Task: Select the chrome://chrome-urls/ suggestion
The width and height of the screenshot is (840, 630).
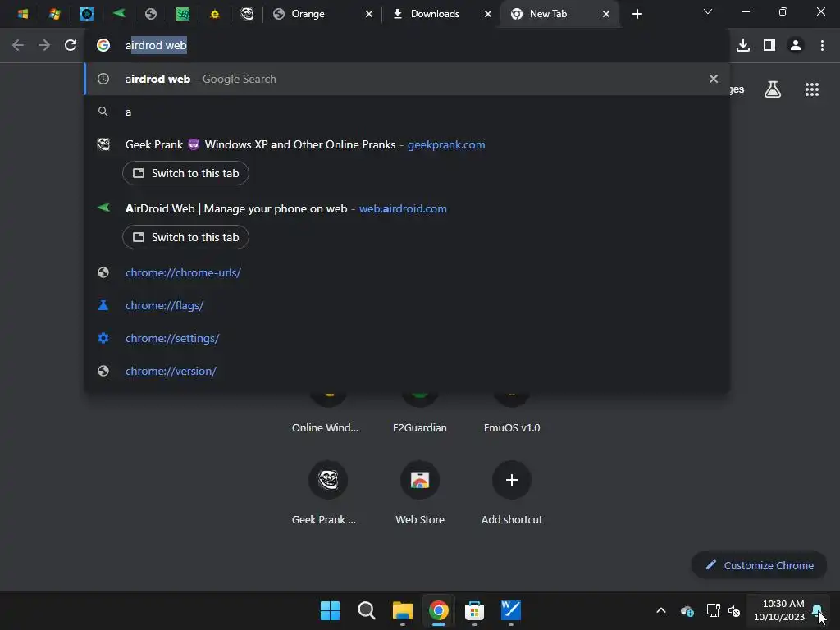Action: pos(407,272)
